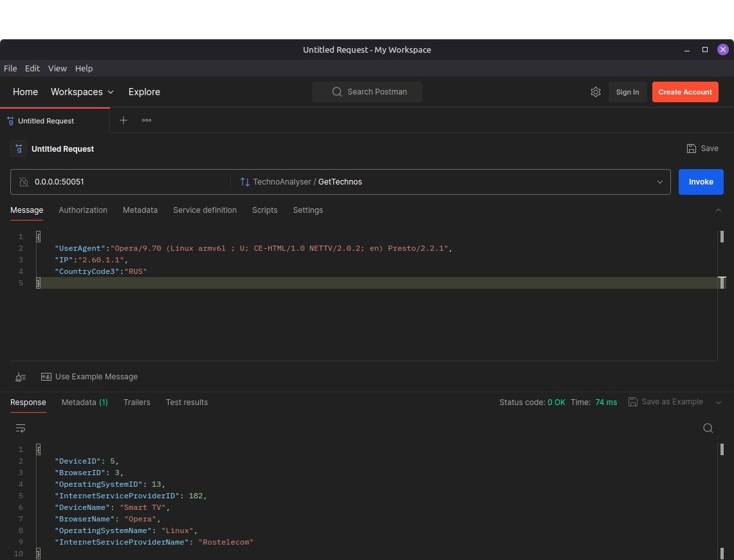Click the TLS lock icon beside the server URL
This screenshot has width=734, height=560.
coord(24,182)
